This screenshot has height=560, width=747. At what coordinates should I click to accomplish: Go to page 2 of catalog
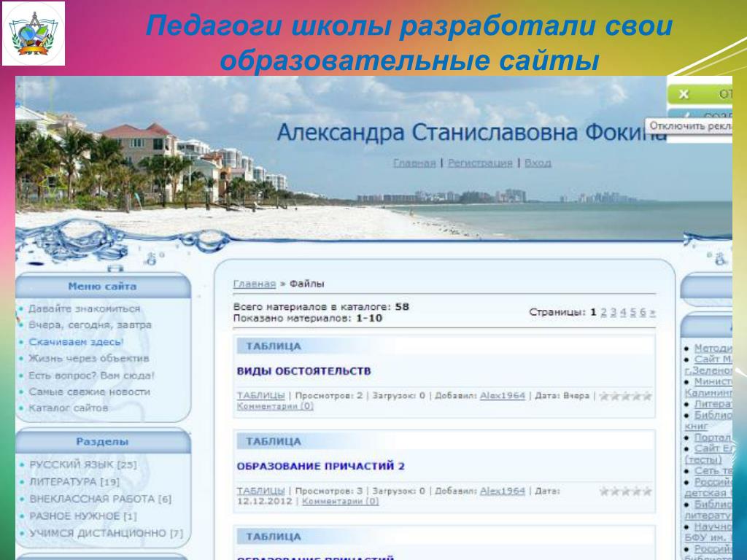pos(603,312)
